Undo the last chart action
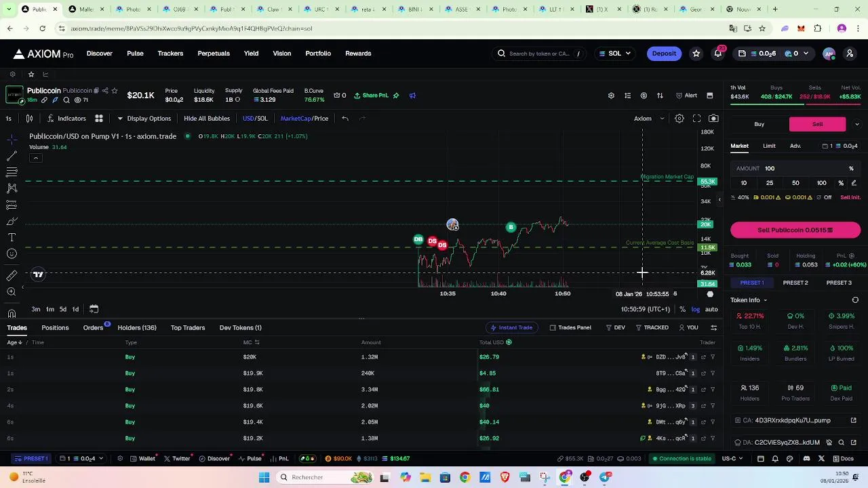Viewport: 868px width, 488px height. coord(345,119)
